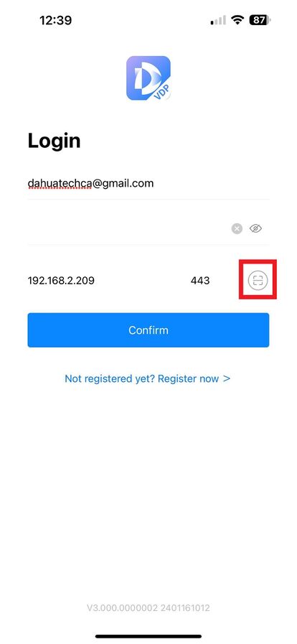The height and width of the screenshot is (644, 297).
Task: Focus the empty password field
Action: pos(127,228)
